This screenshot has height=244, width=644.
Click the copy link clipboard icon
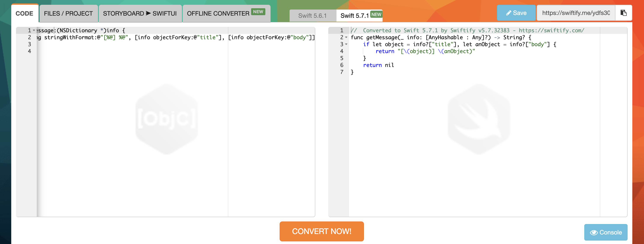[x=623, y=13]
